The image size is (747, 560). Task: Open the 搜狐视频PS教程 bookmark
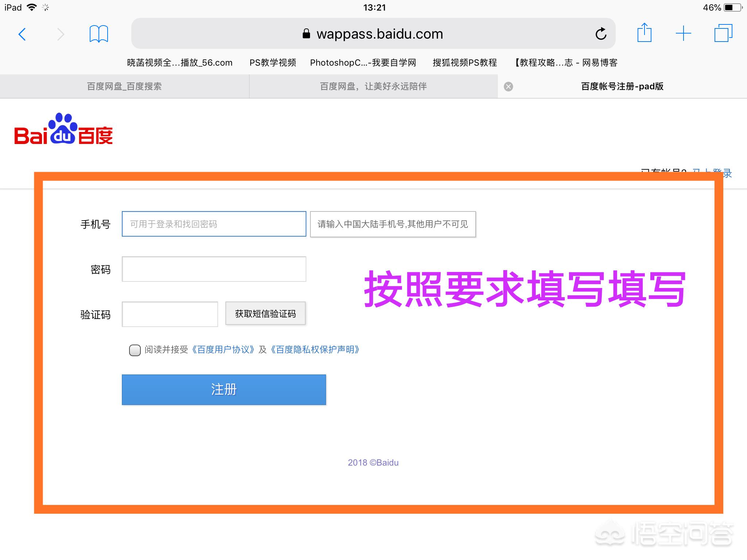(465, 63)
